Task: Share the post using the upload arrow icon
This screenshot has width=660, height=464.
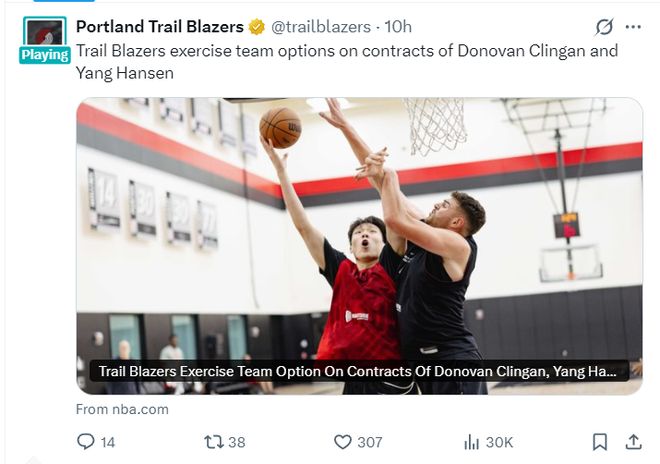Action: pyautogui.click(x=633, y=442)
